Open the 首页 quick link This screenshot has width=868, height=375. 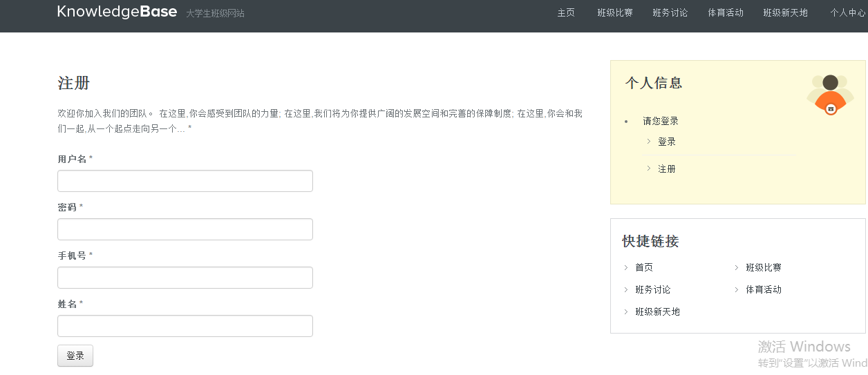click(x=644, y=267)
